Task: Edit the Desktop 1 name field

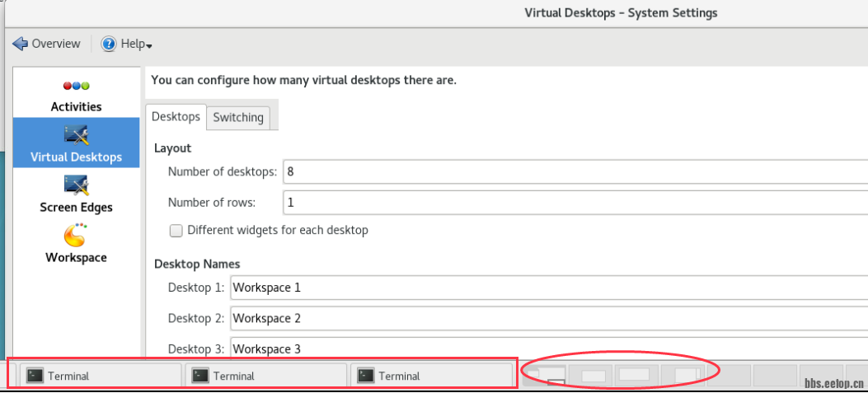Action: coord(548,288)
